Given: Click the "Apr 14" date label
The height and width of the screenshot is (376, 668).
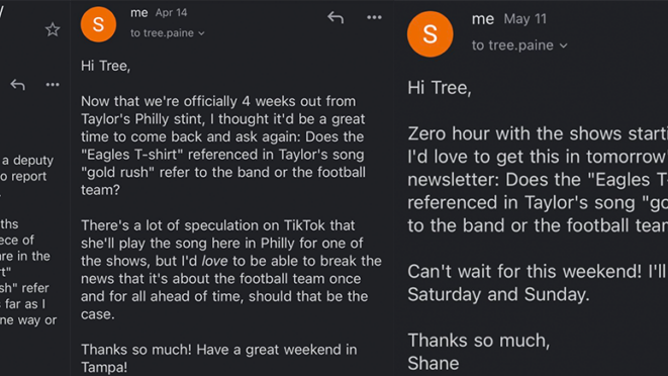Looking at the screenshot, I should [171, 13].
